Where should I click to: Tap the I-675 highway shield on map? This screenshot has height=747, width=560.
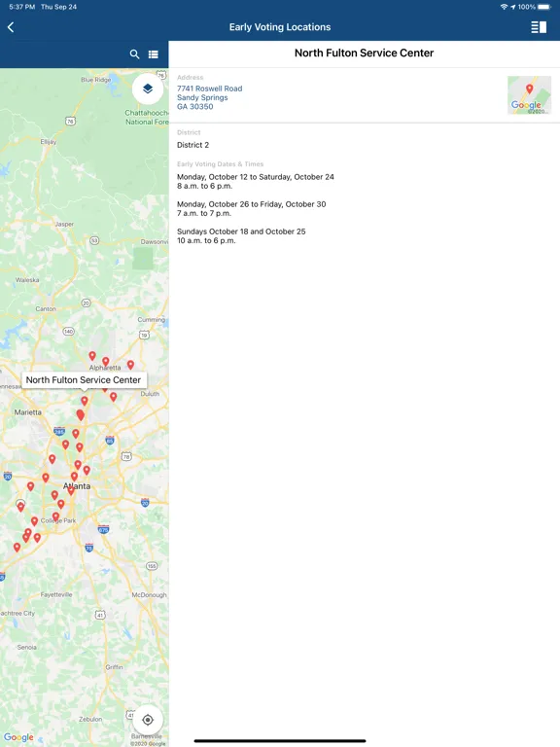pyautogui.click(x=103, y=529)
